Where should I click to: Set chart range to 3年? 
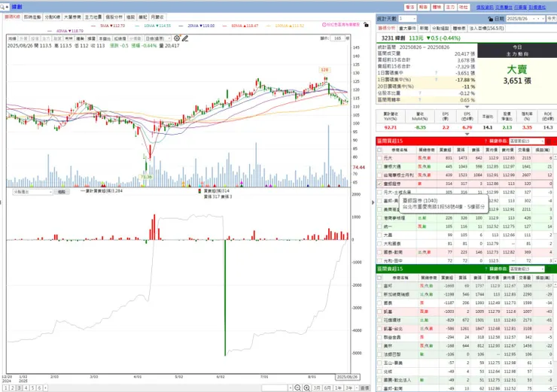click(349, 387)
